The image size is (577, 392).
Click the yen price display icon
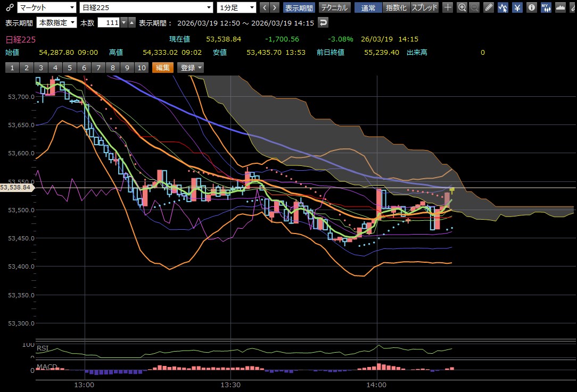tap(517, 7)
